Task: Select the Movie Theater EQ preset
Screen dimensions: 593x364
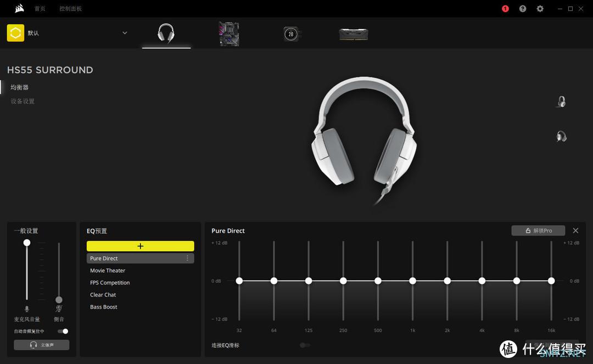Action: click(108, 271)
